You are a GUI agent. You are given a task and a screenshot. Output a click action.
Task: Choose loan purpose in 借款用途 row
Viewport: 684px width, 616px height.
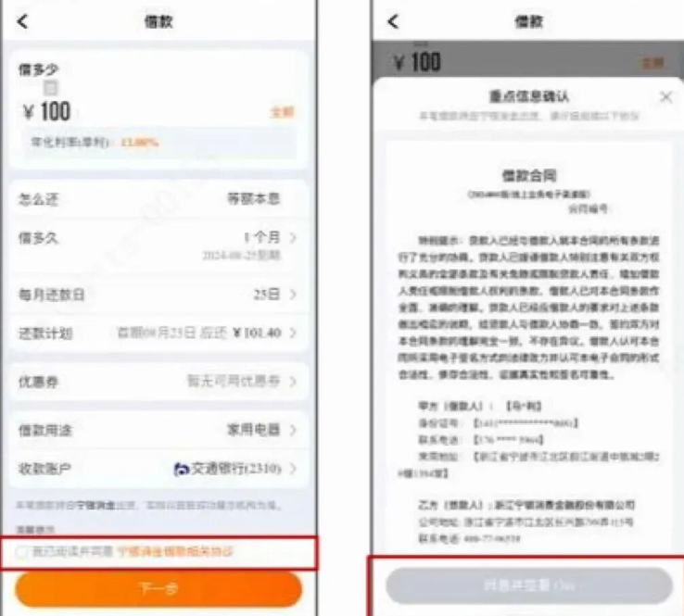click(158, 430)
